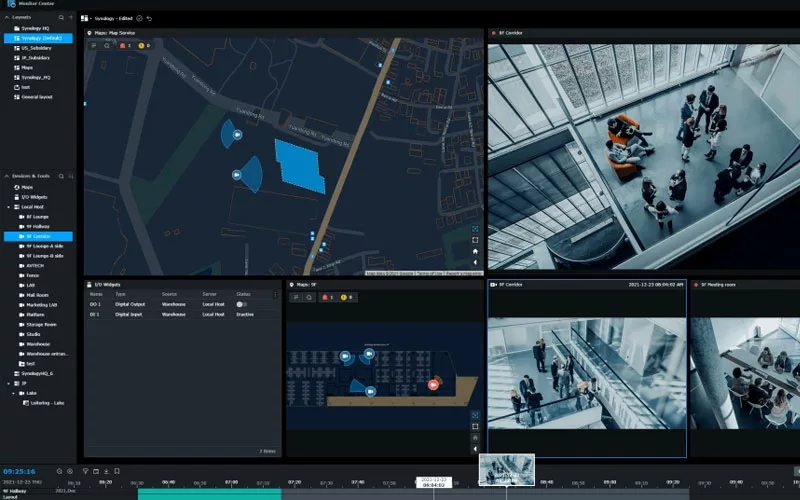
Task: Click the red alert icon on Map Service
Action: tap(123, 45)
